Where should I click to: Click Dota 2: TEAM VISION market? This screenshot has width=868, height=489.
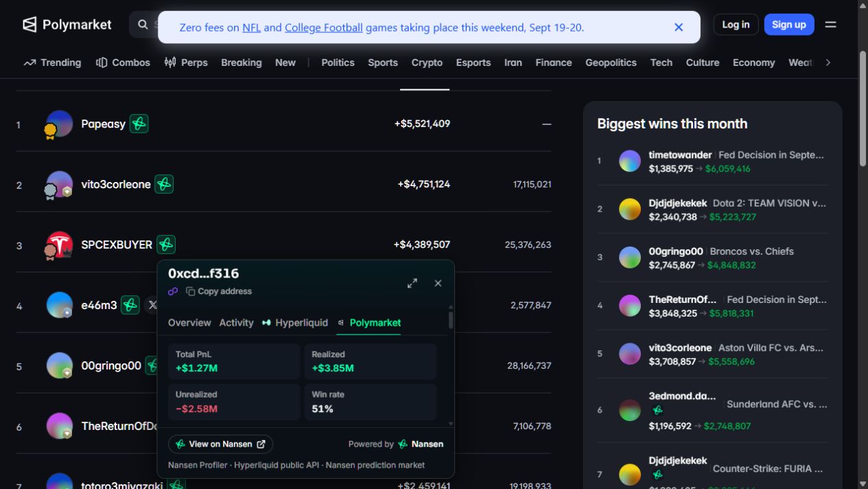coord(769,203)
